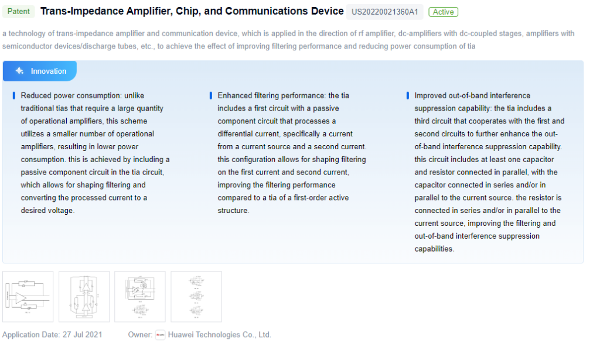The height and width of the screenshot is (364, 600).
Task: Click the blue marker beside Enhanced filtering performance
Action: pyautogui.click(x=211, y=95)
